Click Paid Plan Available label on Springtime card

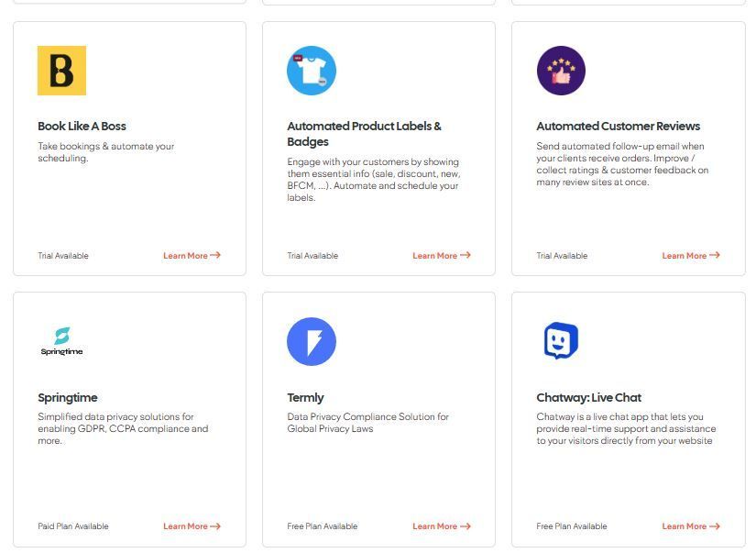coord(73,526)
